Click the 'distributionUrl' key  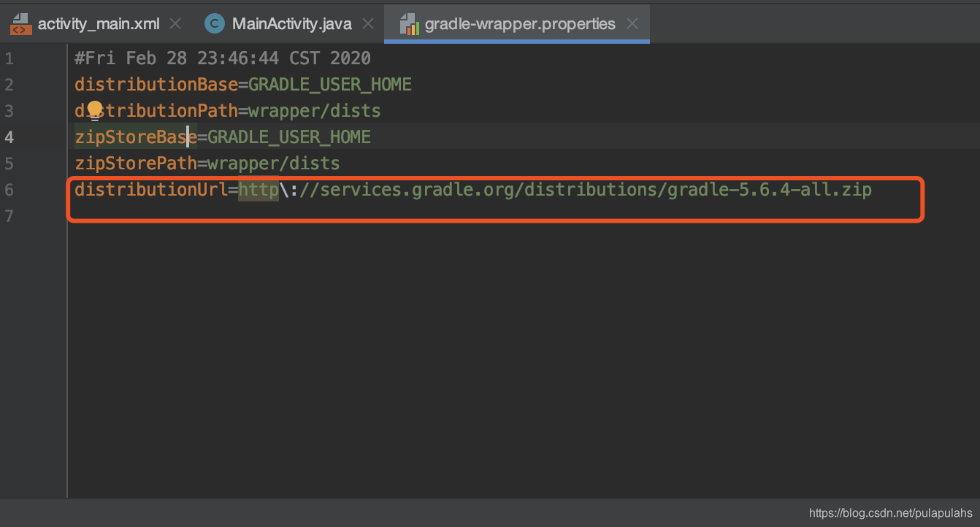pyautogui.click(x=151, y=190)
